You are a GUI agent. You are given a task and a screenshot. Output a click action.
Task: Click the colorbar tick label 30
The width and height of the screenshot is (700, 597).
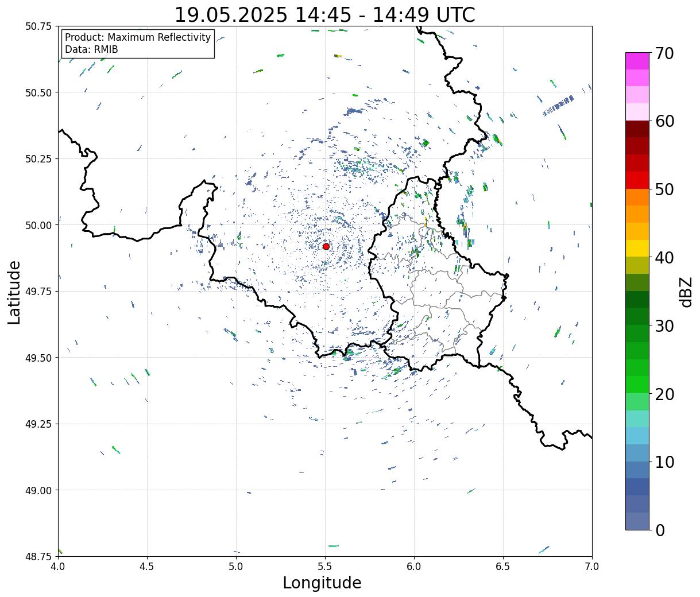point(664,325)
